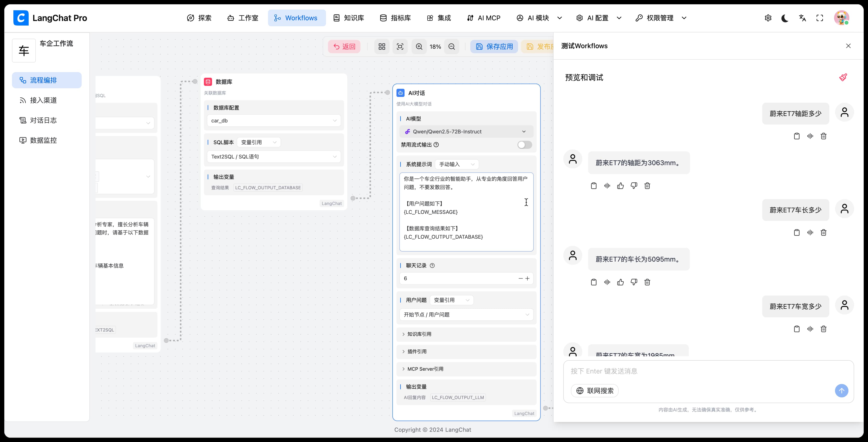Increase chat history count with plus
The height and width of the screenshot is (442, 868).
pos(527,278)
